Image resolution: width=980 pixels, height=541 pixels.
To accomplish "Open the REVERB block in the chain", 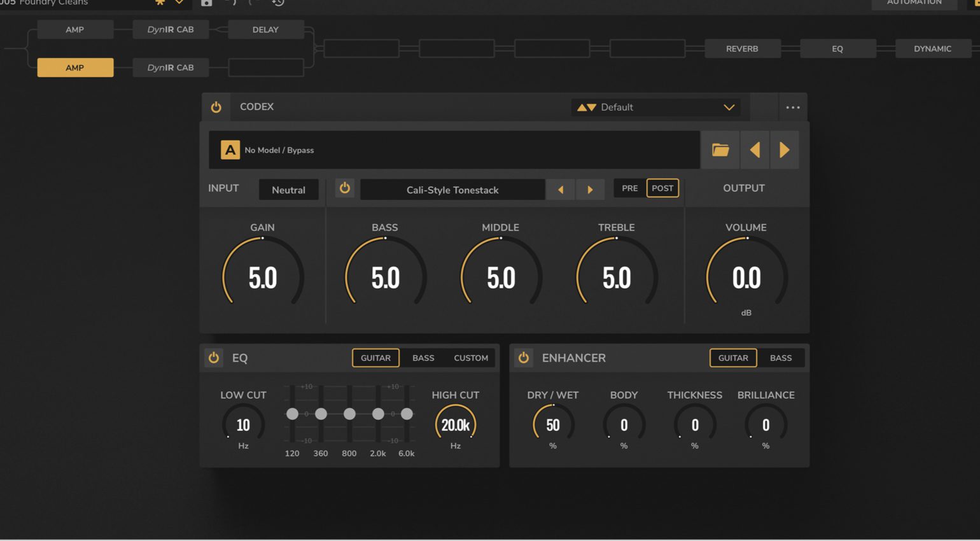I will point(742,48).
